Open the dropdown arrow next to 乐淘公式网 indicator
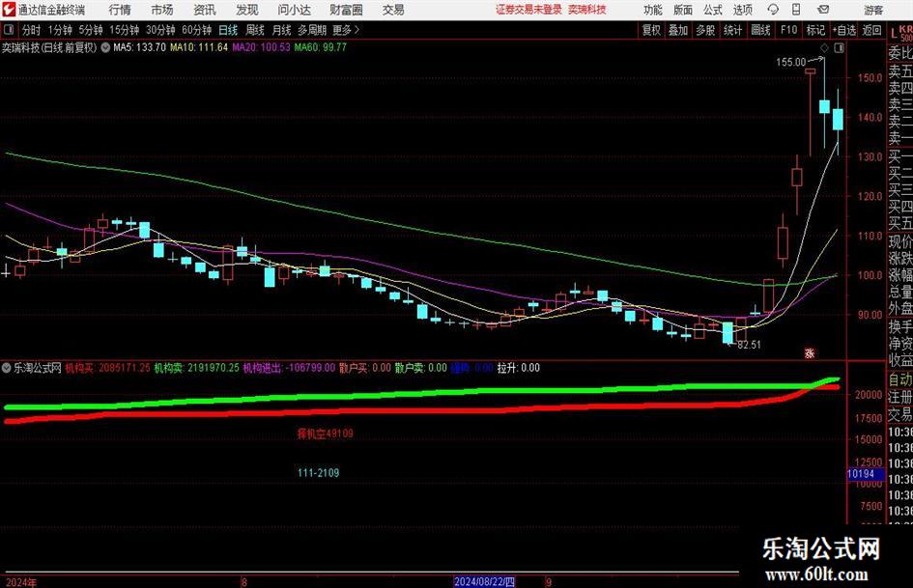 [x=7, y=368]
